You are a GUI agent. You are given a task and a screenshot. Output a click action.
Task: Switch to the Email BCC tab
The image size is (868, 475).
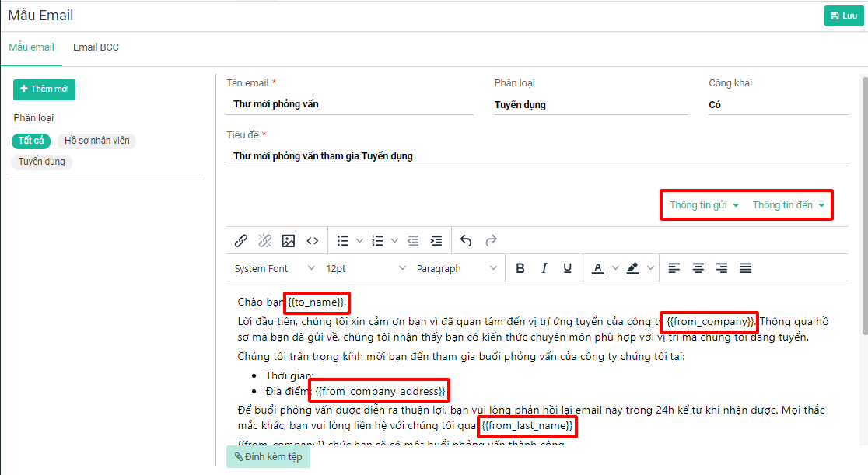tap(96, 47)
